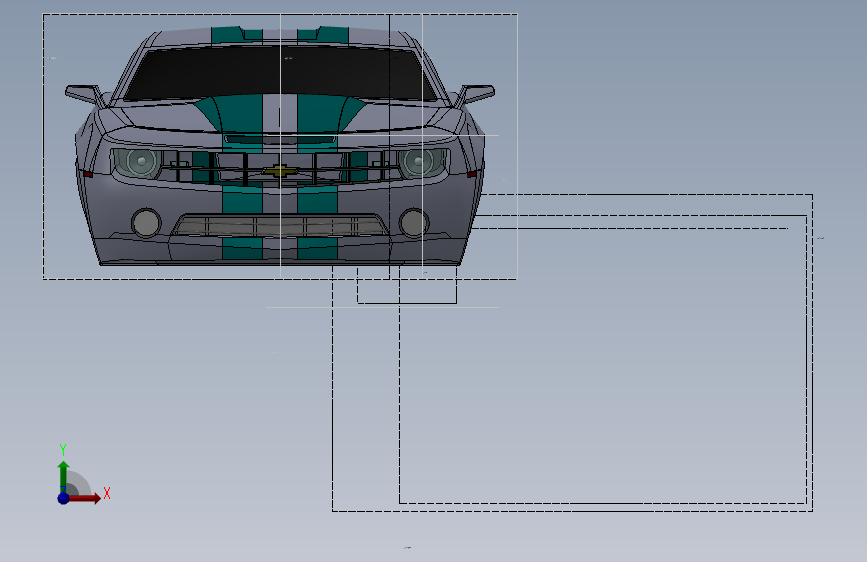The width and height of the screenshot is (867, 562).
Task: Click the green Y axis arrow of the triad
Action: click(63, 476)
